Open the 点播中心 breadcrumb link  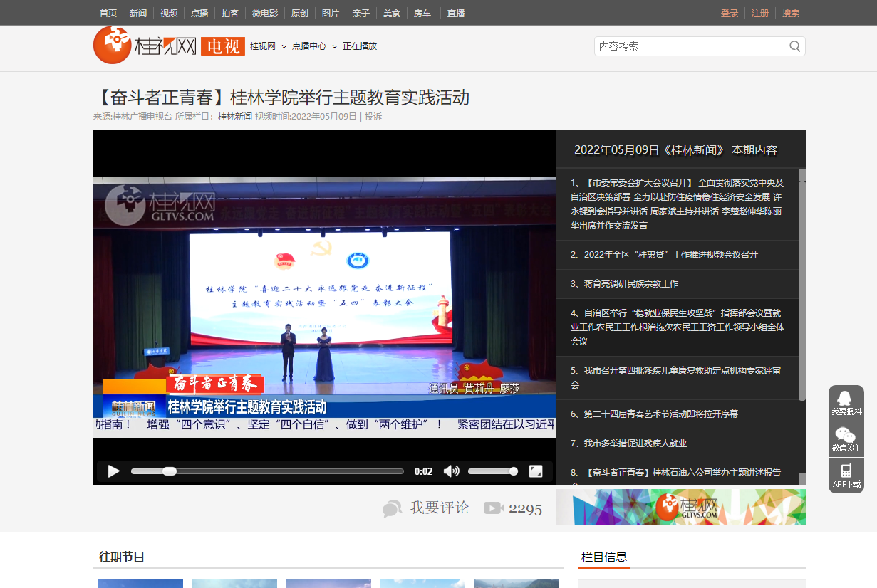pos(309,46)
